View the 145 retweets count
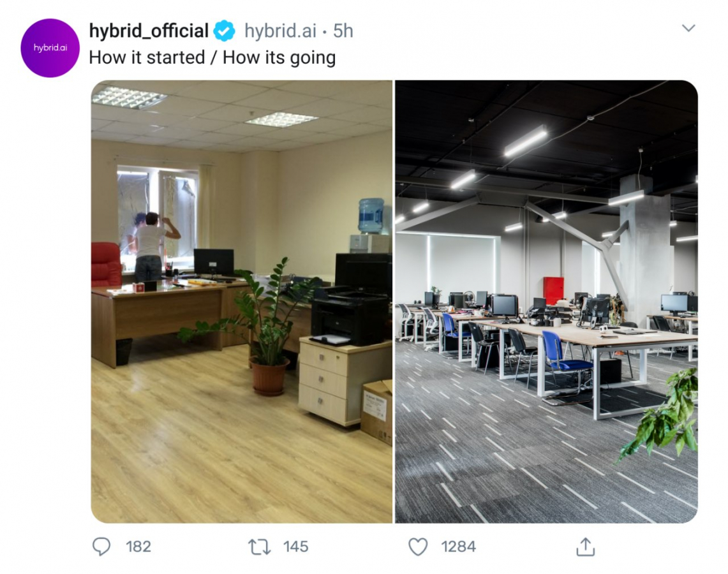 [x=296, y=547]
